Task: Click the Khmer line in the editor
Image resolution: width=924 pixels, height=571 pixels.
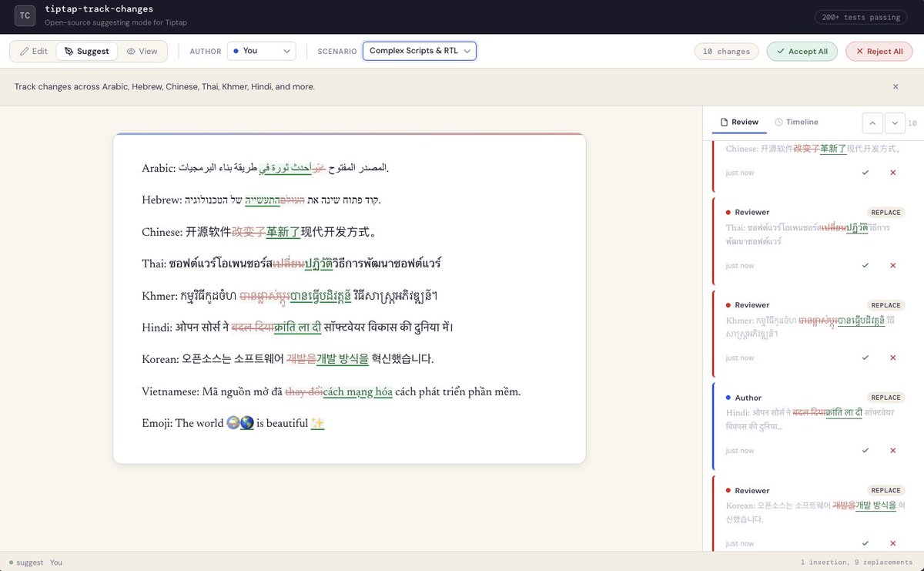Action: coord(290,296)
